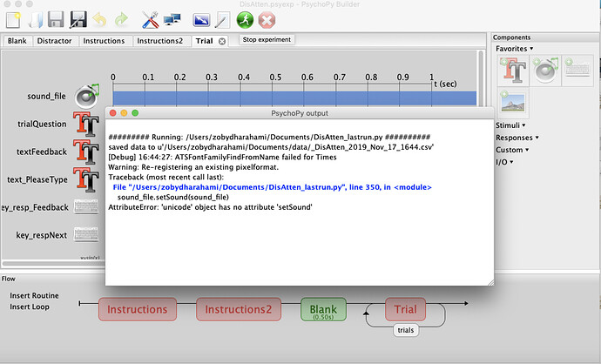This screenshot has height=364, width=601.
Task: Click Insert Routine in the Flow panel
Action: (34, 296)
